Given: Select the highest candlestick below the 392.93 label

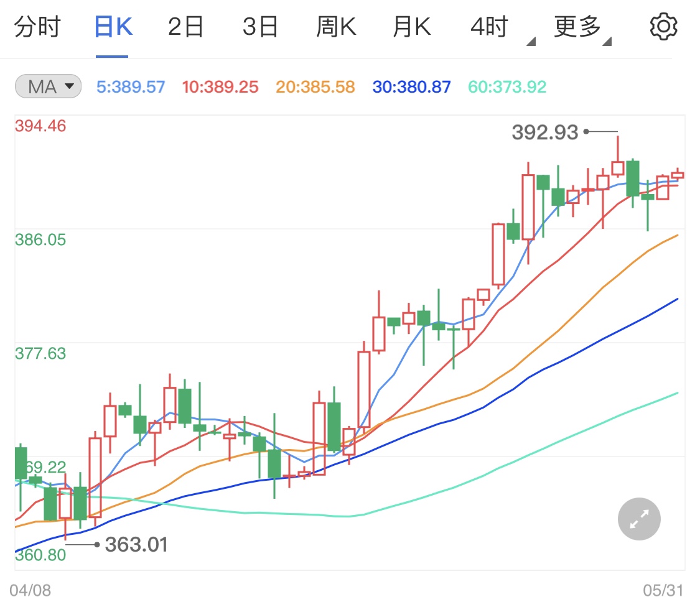Looking at the screenshot, I should [x=618, y=157].
